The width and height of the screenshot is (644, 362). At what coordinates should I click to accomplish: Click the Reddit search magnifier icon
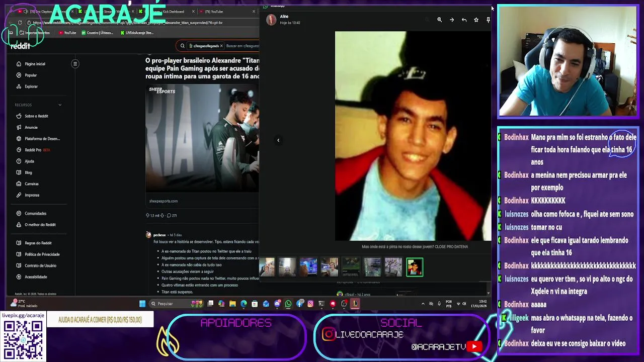[183, 46]
